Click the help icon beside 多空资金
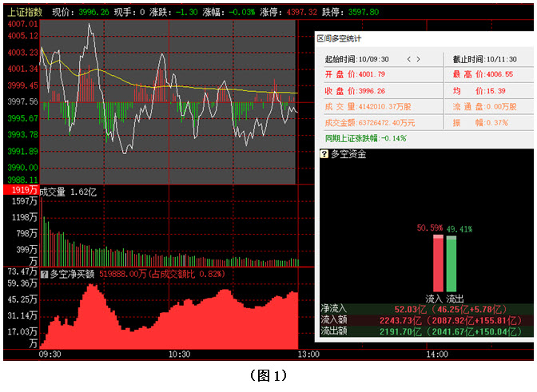The image size is (537, 392). pyautogui.click(x=324, y=155)
